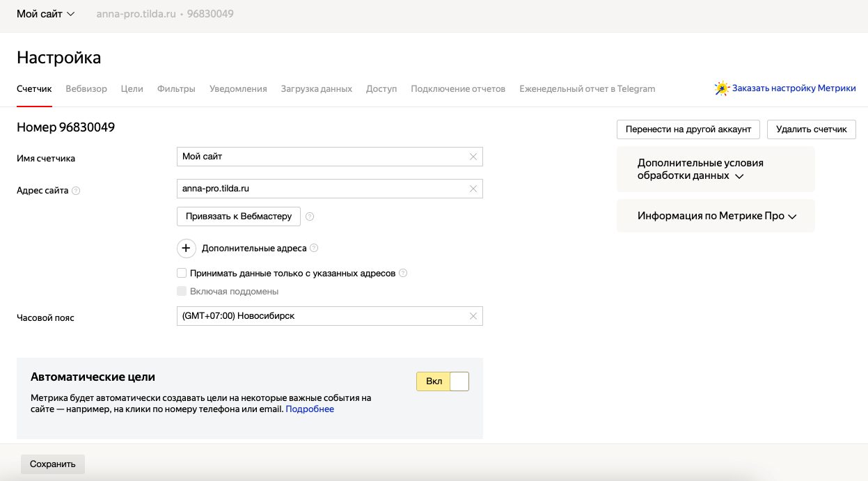Click the Номер 96830049 heading text
Image resolution: width=868 pixels, height=481 pixels.
pos(65,127)
